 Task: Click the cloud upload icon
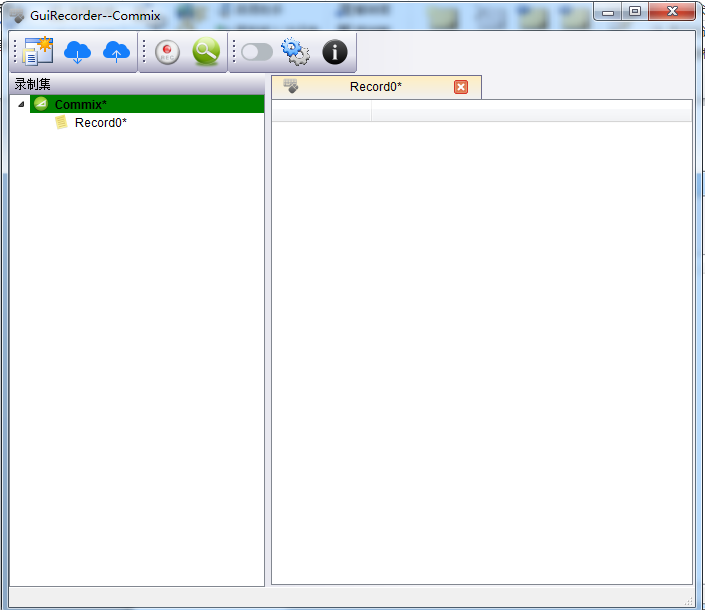116,52
